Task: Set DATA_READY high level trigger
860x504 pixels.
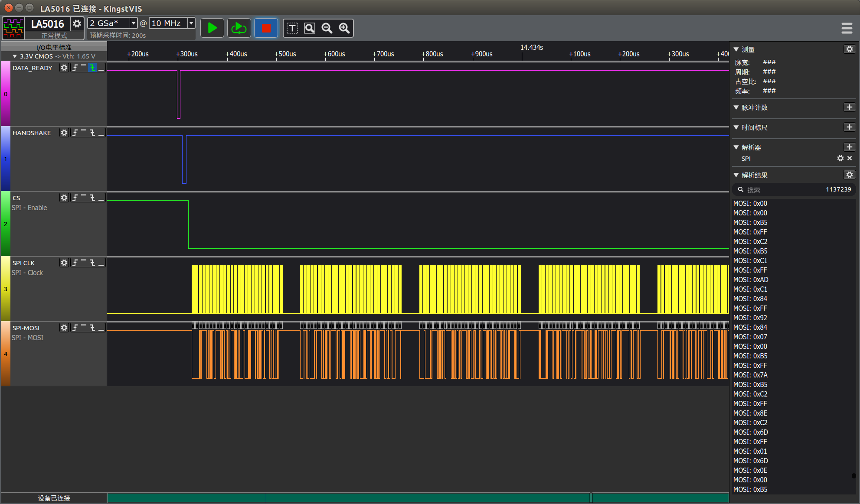Action: tap(84, 68)
